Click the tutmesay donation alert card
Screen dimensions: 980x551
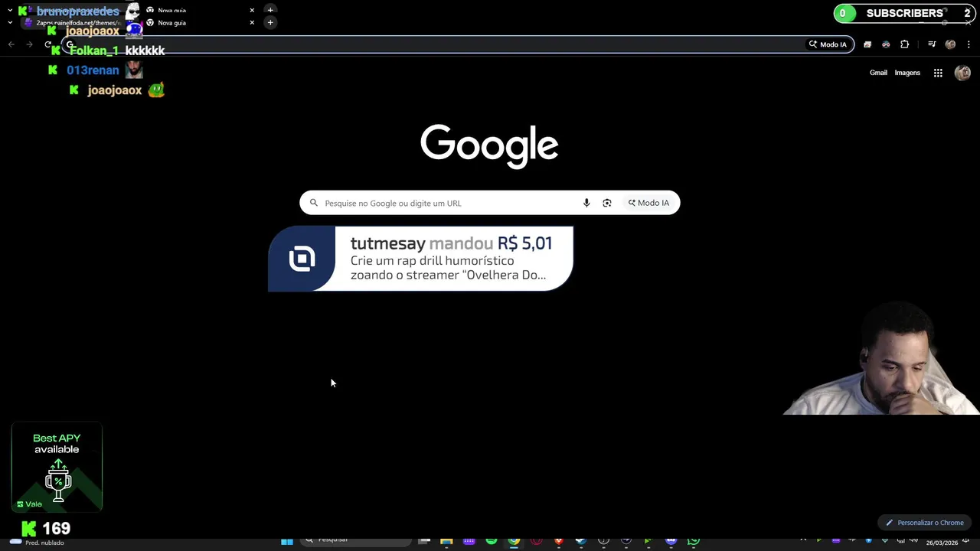click(420, 259)
